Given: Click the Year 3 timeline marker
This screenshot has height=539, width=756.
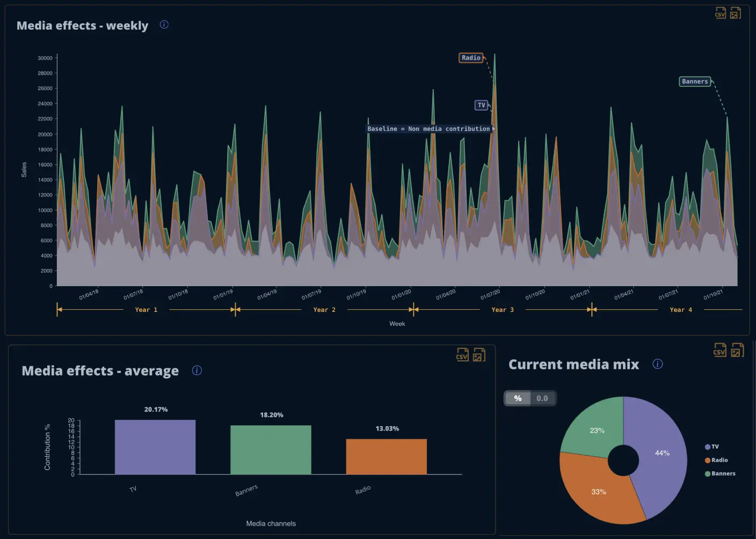Looking at the screenshot, I should coord(503,310).
